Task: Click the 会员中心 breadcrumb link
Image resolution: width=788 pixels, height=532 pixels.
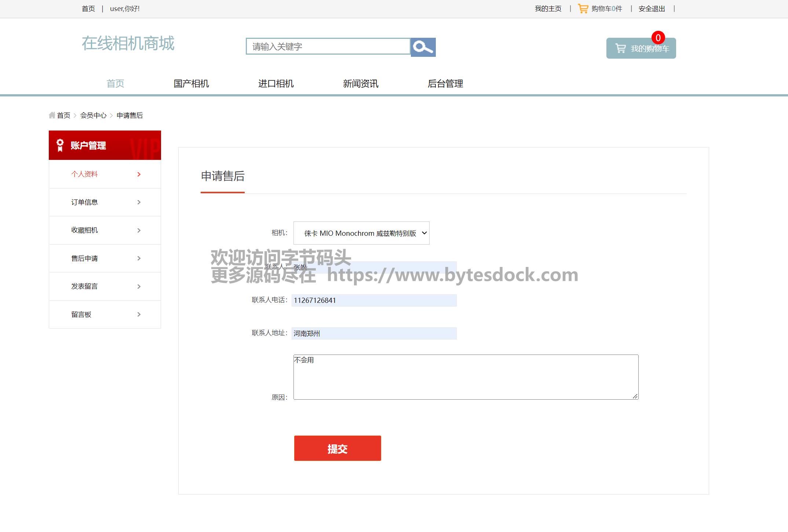Action: 93,115
